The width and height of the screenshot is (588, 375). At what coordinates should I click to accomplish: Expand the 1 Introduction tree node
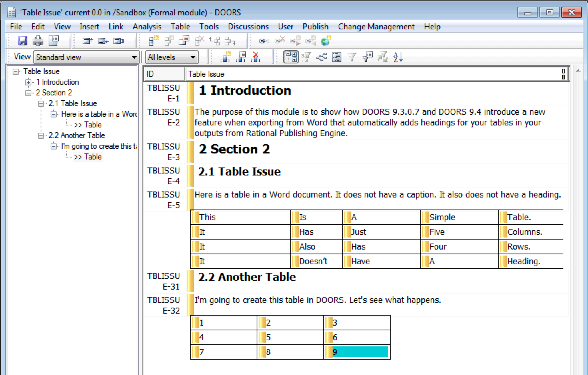click(x=28, y=82)
